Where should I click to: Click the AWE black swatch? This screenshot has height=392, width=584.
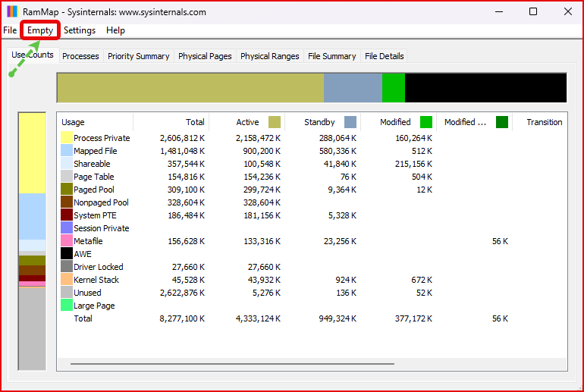coord(67,254)
